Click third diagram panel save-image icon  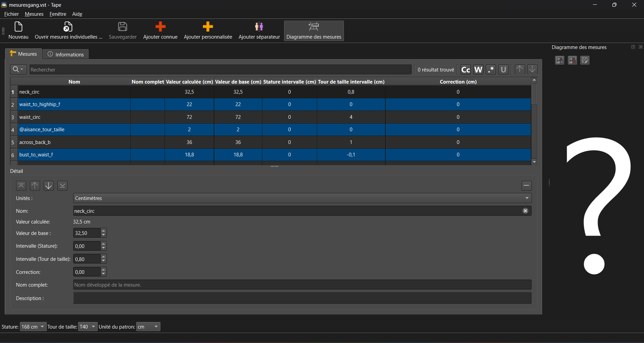tap(585, 60)
